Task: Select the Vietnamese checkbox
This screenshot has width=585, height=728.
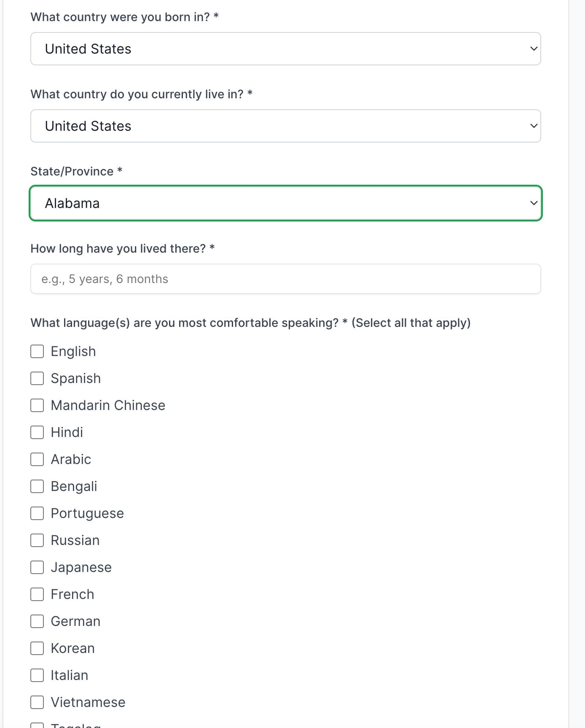Action: click(x=37, y=702)
